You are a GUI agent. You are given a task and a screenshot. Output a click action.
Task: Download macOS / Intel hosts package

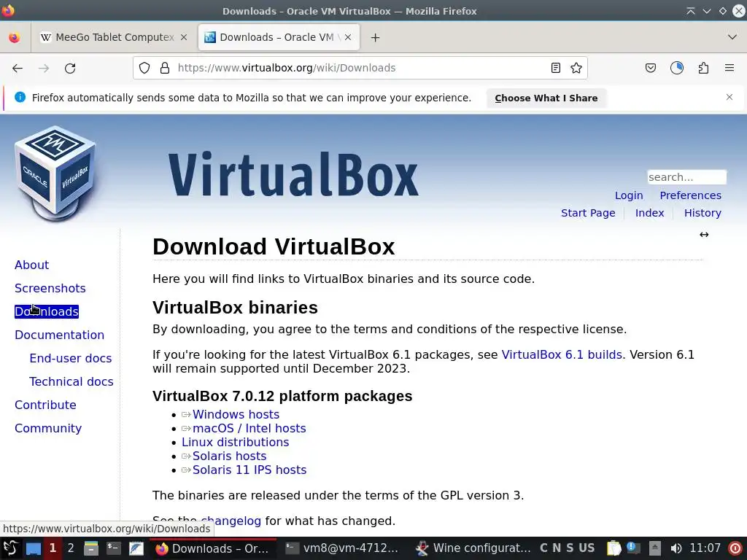[249, 428]
